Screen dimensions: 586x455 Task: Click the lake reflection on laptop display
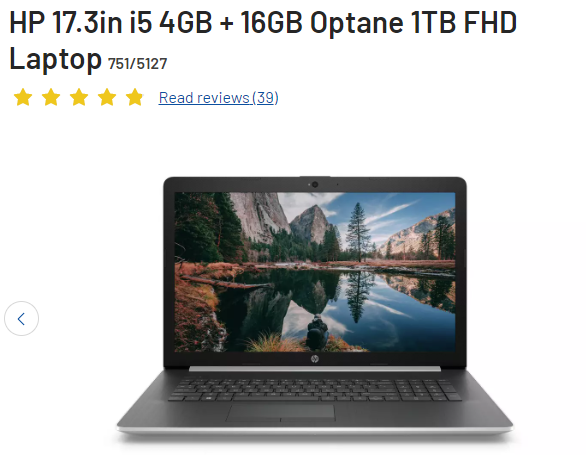(336, 307)
